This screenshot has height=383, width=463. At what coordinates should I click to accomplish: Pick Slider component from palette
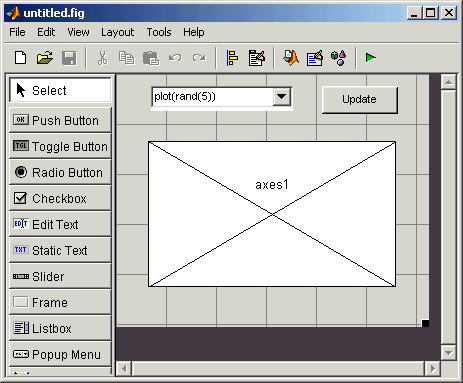click(x=60, y=276)
